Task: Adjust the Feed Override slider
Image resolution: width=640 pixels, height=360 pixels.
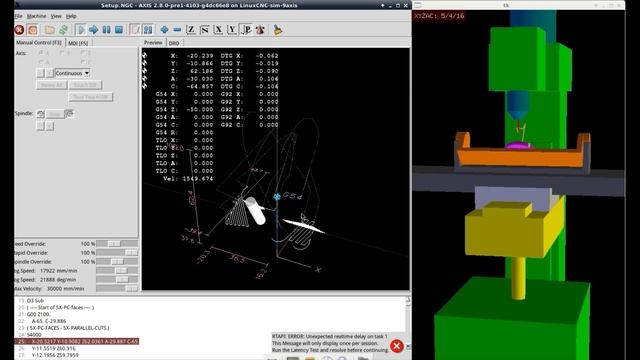Action: [117, 244]
